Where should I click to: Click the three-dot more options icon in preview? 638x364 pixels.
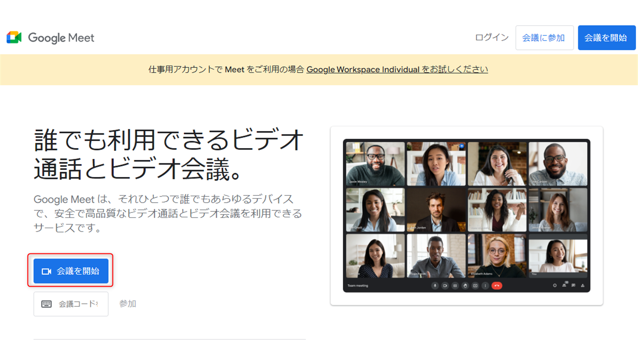pos(485,286)
